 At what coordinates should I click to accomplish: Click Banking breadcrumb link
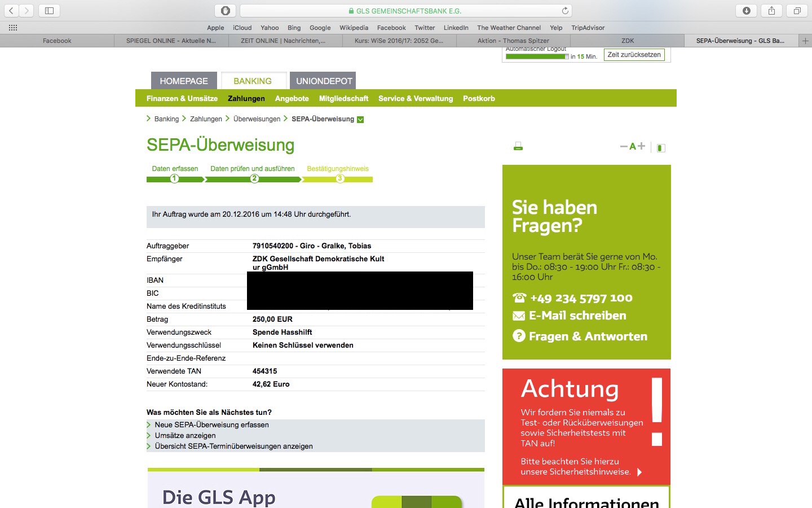pos(166,119)
